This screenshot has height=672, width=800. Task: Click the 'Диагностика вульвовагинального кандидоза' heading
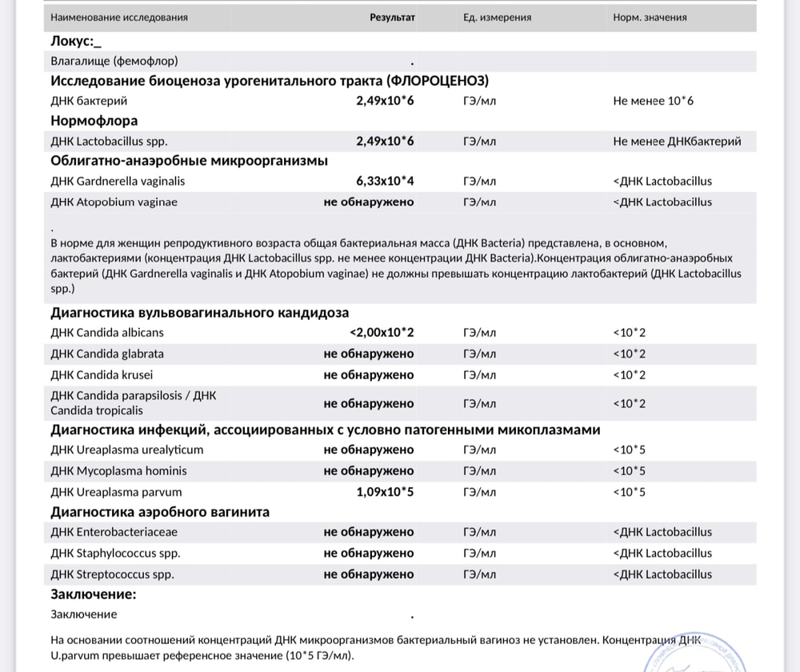(199, 313)
